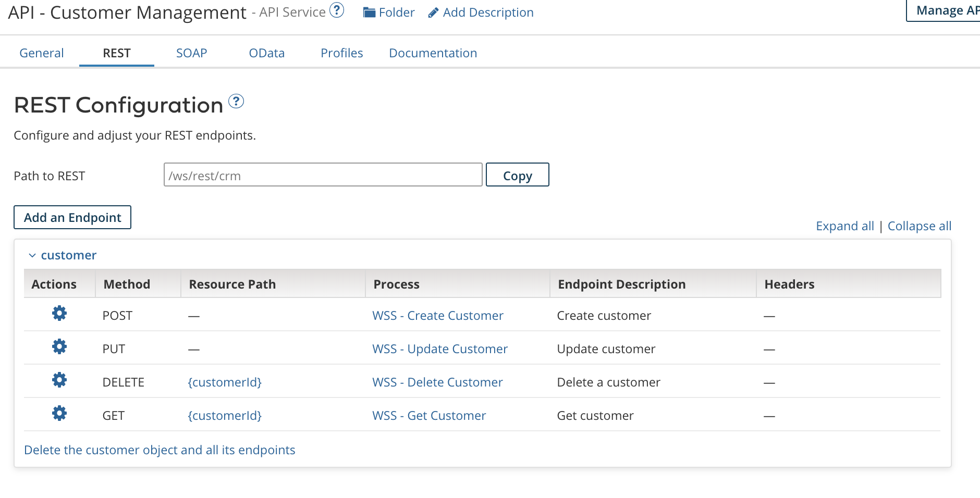Click the Folder icon in header

click(x=370, y=13)
